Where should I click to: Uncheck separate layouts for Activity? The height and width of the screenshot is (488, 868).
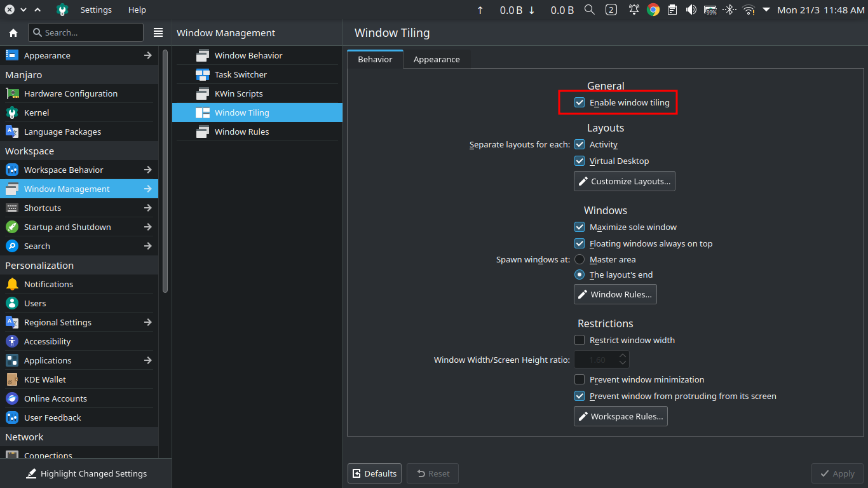click(x=580, y=144)
